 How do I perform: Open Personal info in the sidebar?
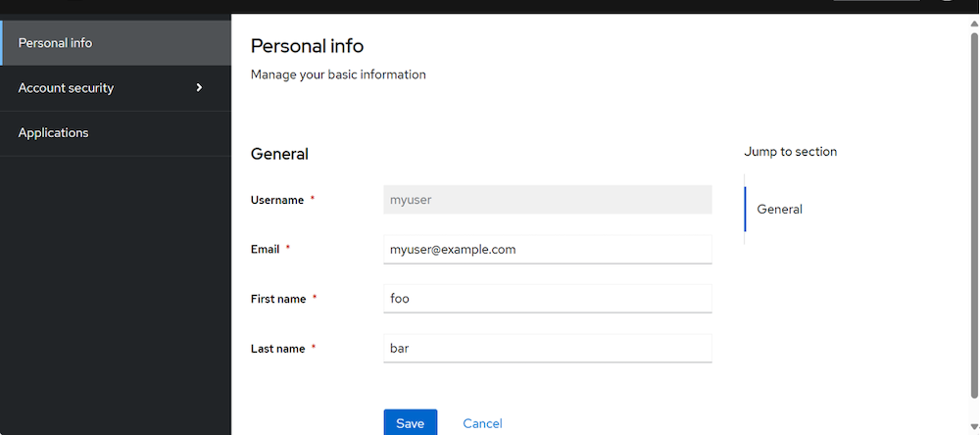coord(56,42)
